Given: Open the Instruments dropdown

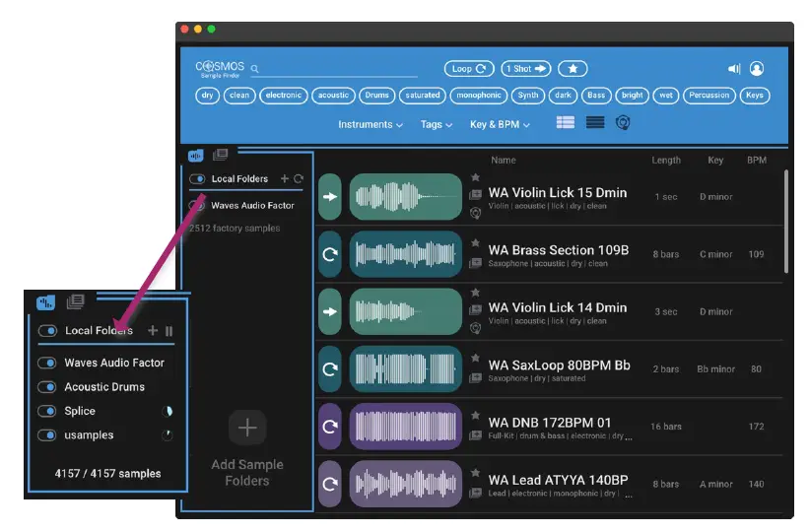Looking at the screenshot, I should tap(370, 125).
